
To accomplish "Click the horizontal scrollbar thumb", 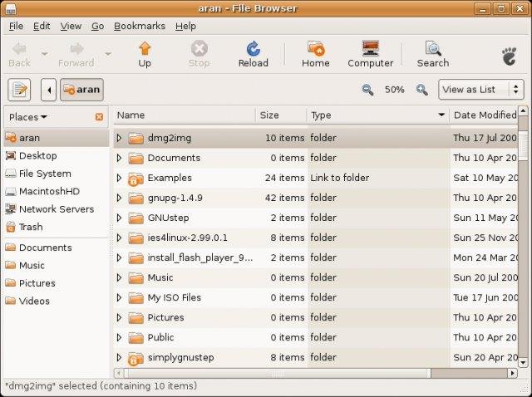I will tap(278, 373).
